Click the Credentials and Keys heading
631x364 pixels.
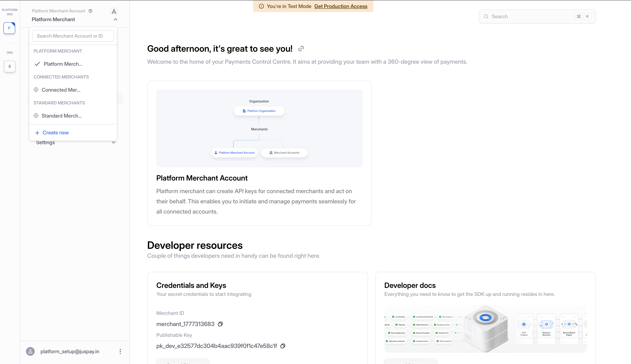[191, 286]
